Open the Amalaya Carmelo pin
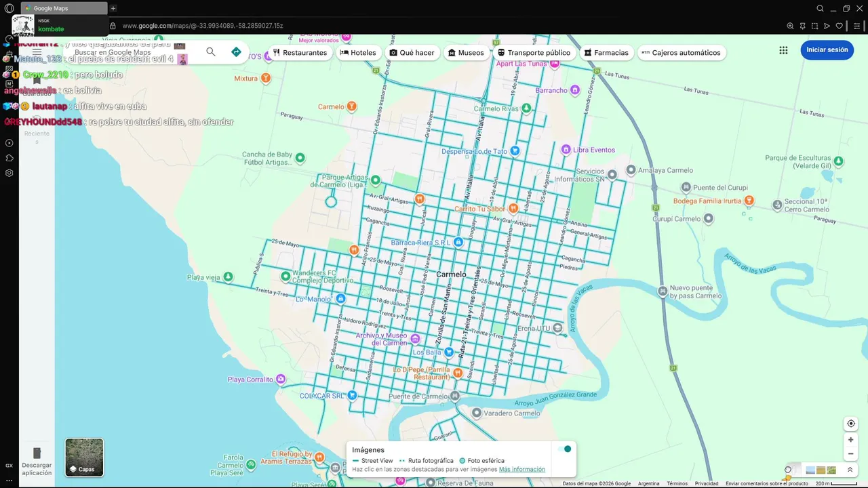The height and width of the screenshot is (488, 868). 631,170
